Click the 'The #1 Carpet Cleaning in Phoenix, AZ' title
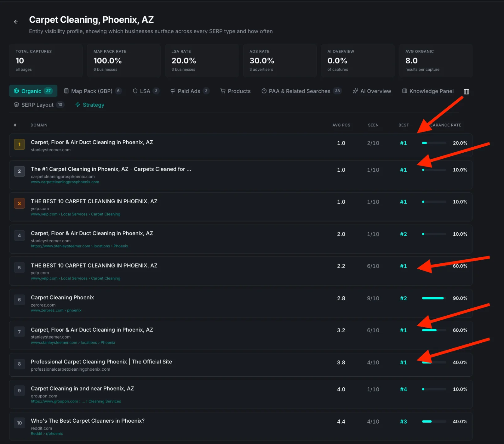This screenshot has width=504, height=444. (x=111, y=169)
